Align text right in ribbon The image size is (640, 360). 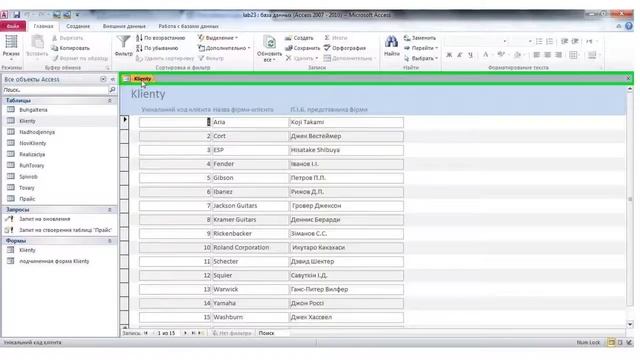click(x=558, y=55)
